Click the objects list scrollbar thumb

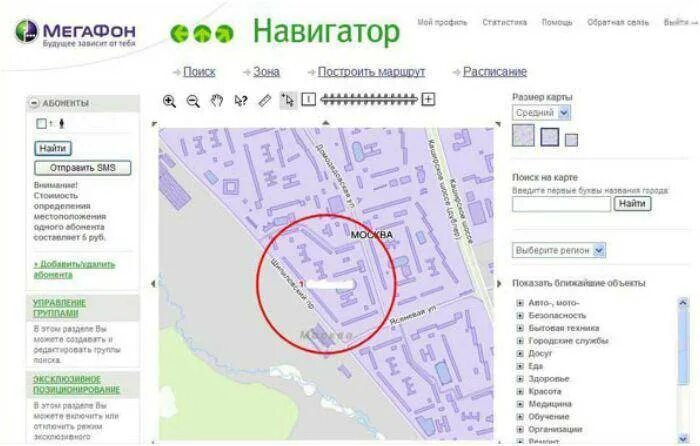(x=683, y=346)
